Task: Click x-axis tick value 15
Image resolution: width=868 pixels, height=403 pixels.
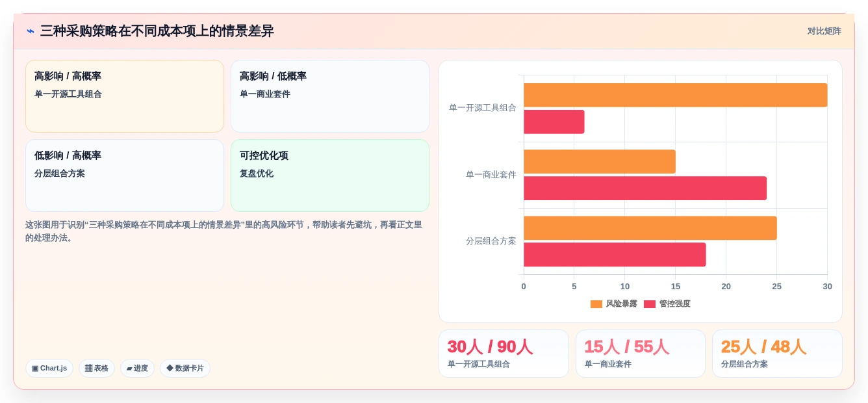Action: click(676, 287)
